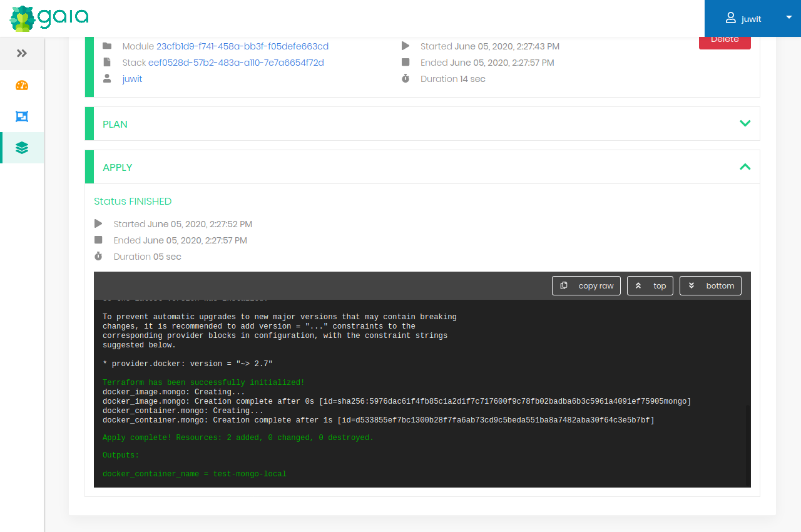Collapse the APPLY section chevron
Screen dimensions: 801x532
tap(745, 166)
